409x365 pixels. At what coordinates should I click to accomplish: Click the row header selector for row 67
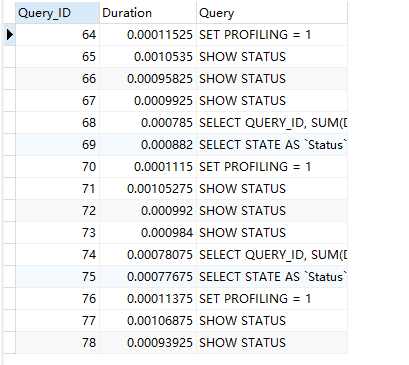tap(10, 101)
